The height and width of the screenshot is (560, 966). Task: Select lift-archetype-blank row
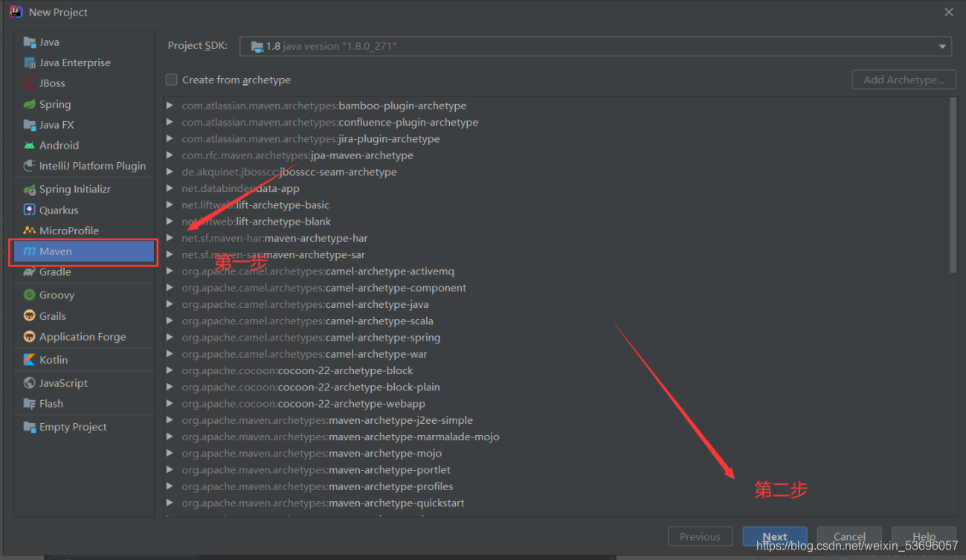tap(556, 222)
